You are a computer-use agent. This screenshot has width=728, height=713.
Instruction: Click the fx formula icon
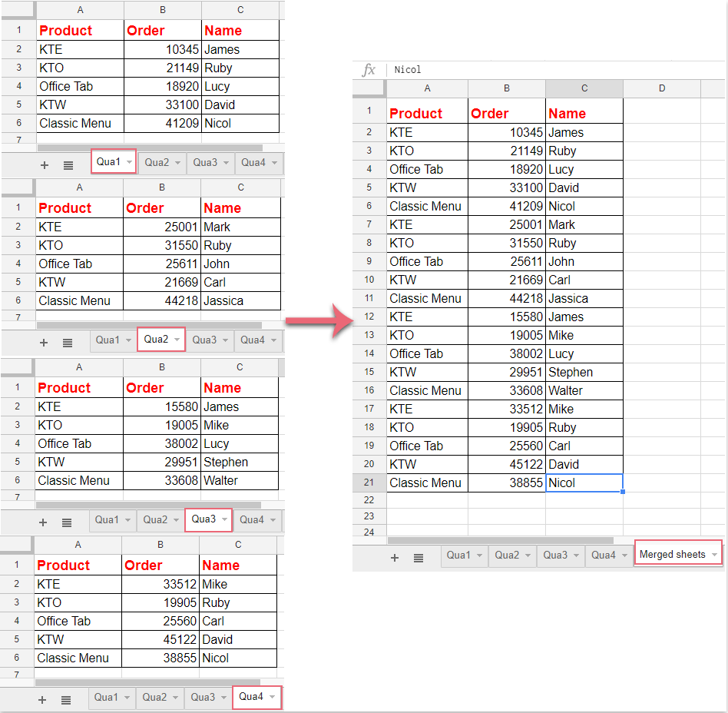369,70
